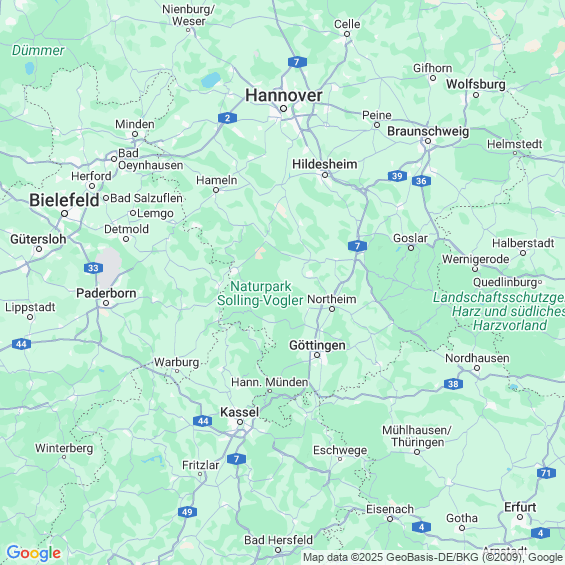
Task: Click the Dümmer lake label
Action: click(x=38, y=50)
